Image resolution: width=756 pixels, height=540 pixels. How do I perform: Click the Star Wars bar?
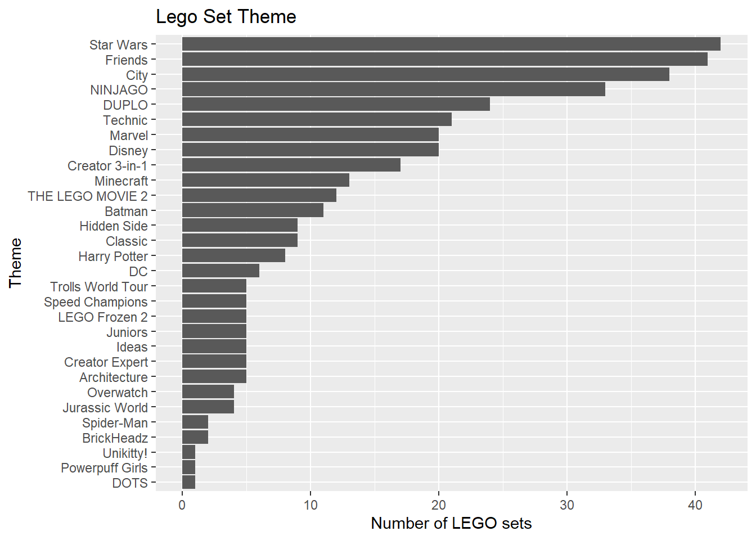coord(451,44)
